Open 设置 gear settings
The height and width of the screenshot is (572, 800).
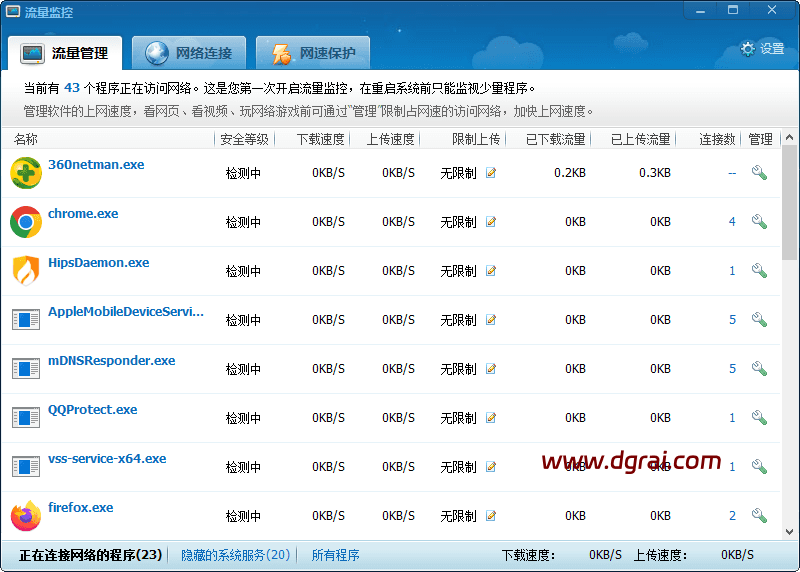[x=762, y=49]
